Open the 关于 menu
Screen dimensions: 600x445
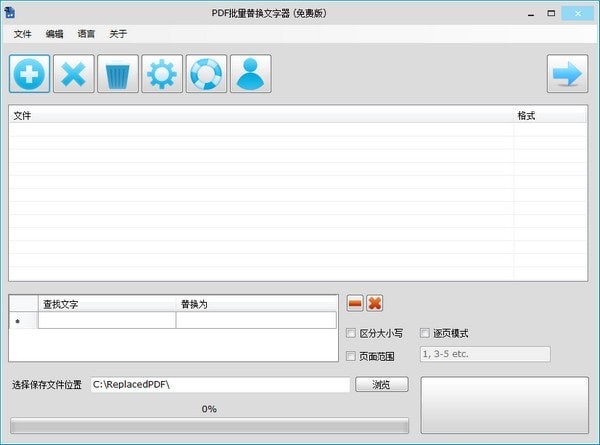click(118, 34)
